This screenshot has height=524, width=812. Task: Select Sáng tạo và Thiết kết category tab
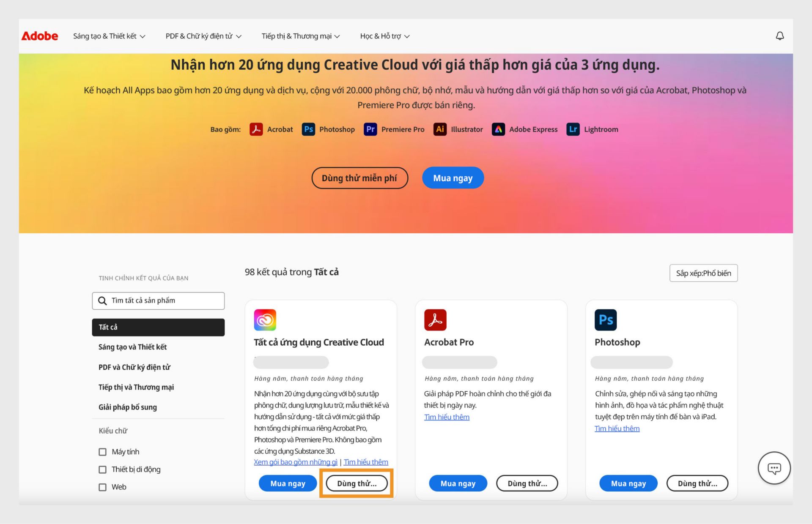coord(133,347)
